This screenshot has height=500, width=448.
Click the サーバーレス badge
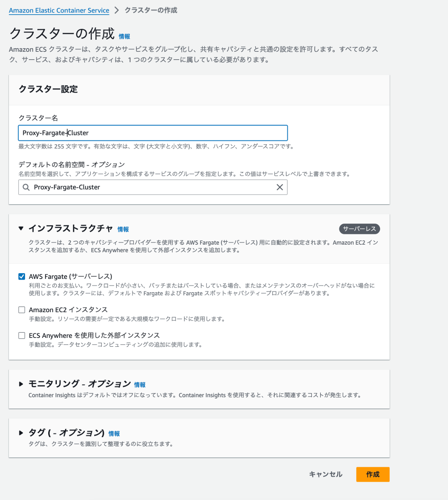click(x=359, y=229)
